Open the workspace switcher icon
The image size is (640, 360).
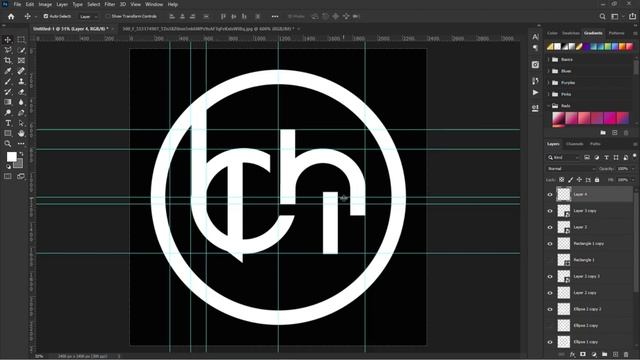(x=615, y=16)
